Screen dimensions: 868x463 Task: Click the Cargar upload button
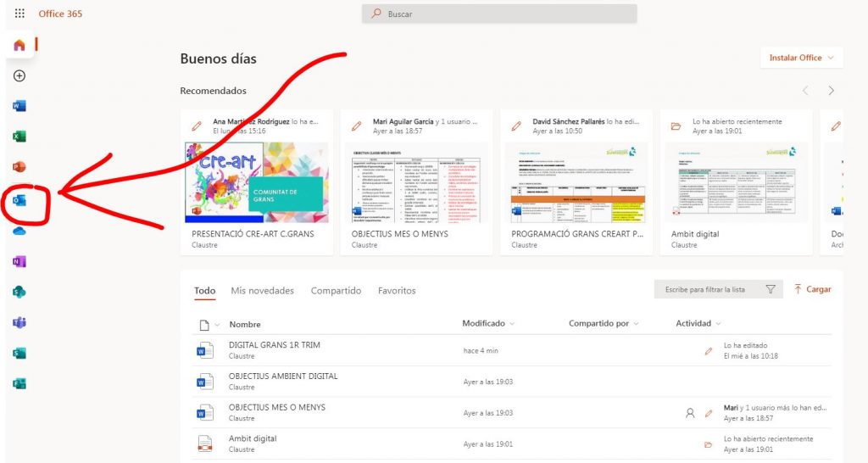[812, 289]
